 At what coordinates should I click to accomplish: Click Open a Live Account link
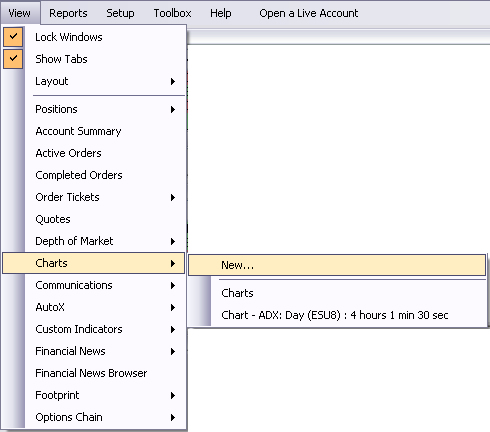[x=309, y=13]
